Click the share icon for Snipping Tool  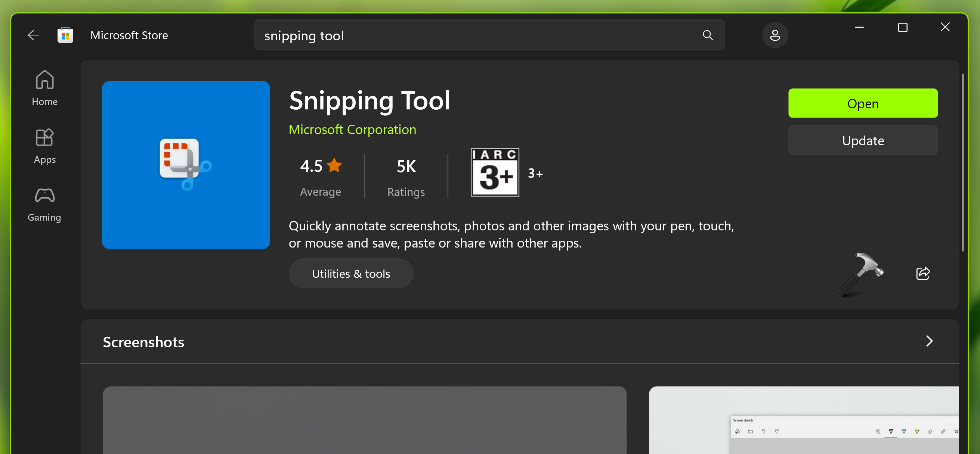pos(922,273)
